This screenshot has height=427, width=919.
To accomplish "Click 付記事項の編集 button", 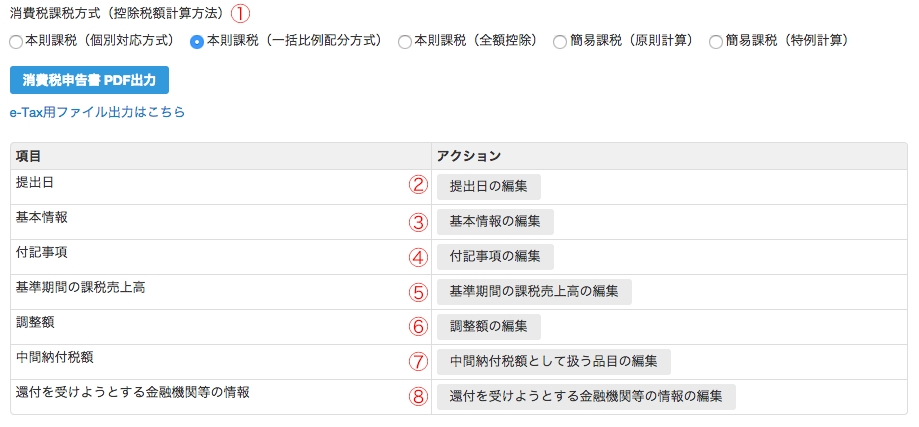I will click(495, 257).
